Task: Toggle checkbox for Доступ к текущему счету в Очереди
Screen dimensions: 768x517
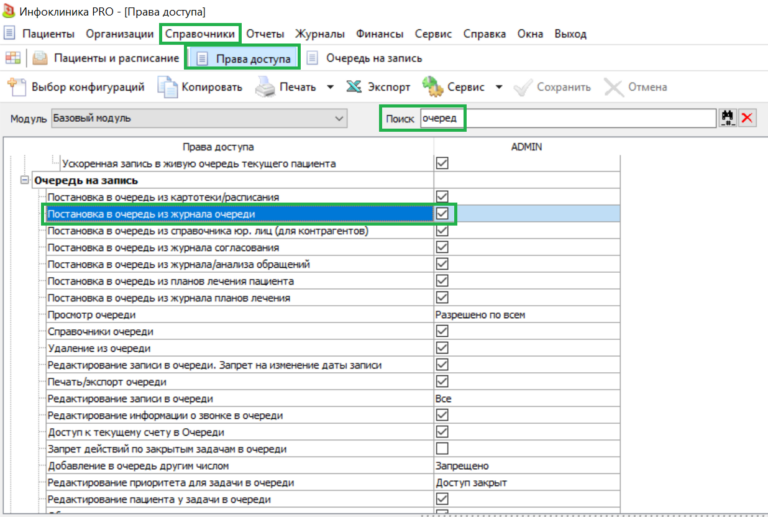Action: 442,432
